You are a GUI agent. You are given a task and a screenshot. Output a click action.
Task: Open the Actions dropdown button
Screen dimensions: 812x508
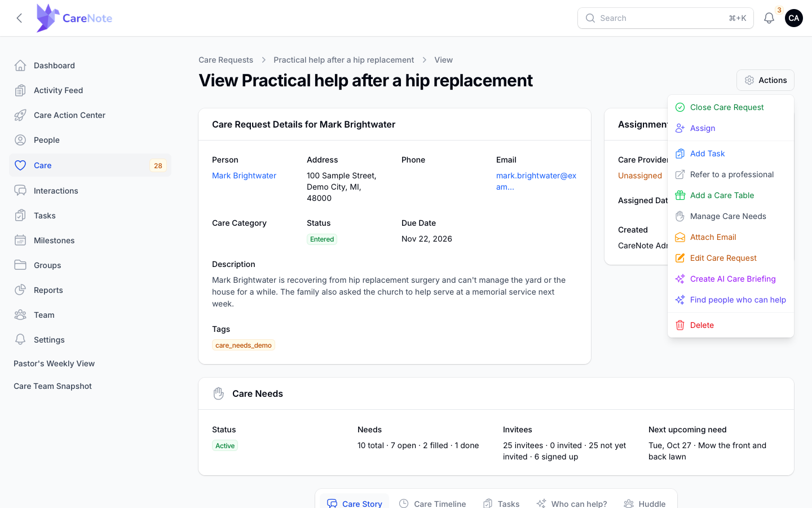tap(765, 80)
